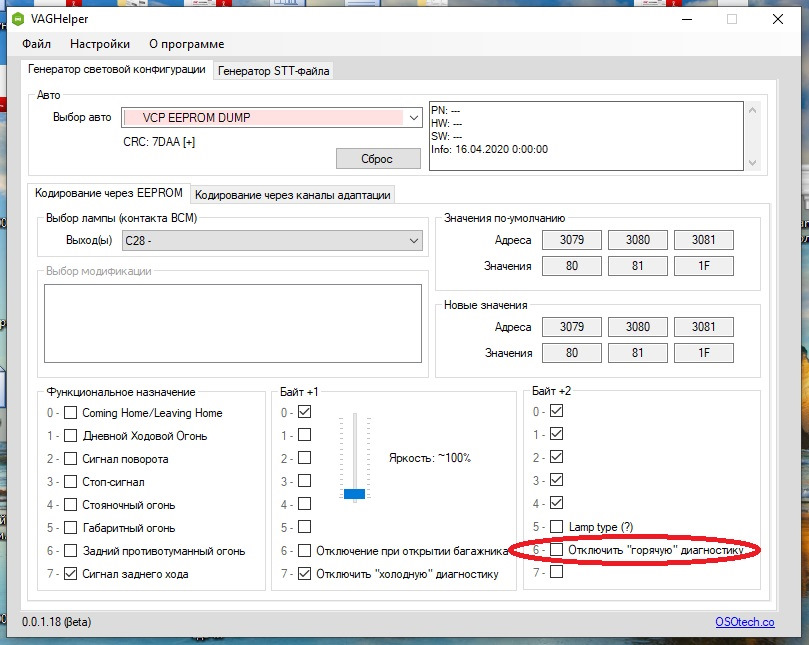Click the VAGHelper app icon in title bar
Screen dimensions: 809x645
click(x=18, y=19)
